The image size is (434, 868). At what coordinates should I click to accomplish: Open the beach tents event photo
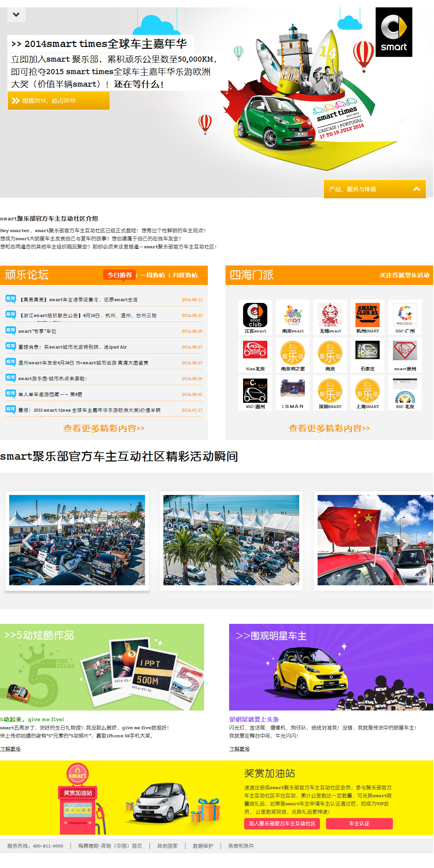coord(231,540)
